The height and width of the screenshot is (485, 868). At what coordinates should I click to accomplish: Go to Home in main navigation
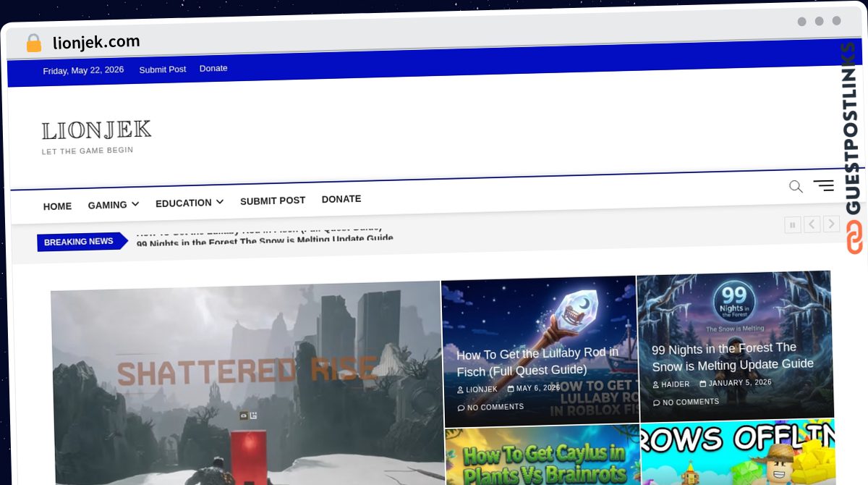pos(57,206)
